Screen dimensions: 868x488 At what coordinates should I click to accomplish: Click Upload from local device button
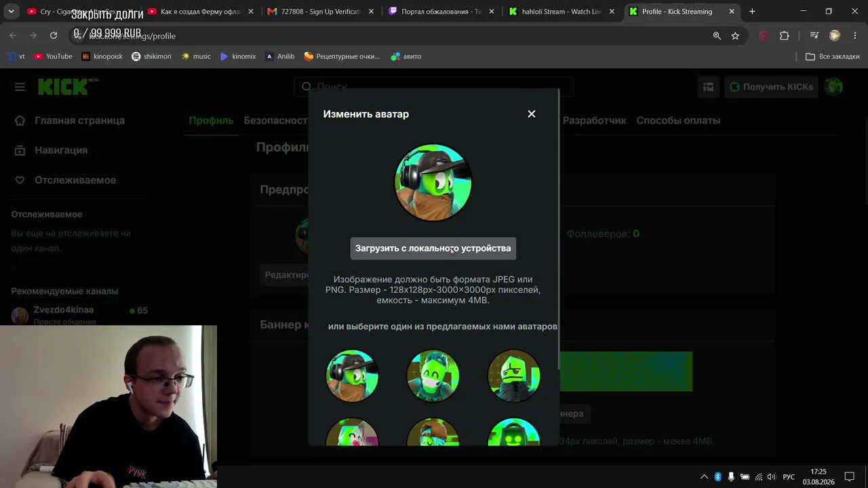433,248
